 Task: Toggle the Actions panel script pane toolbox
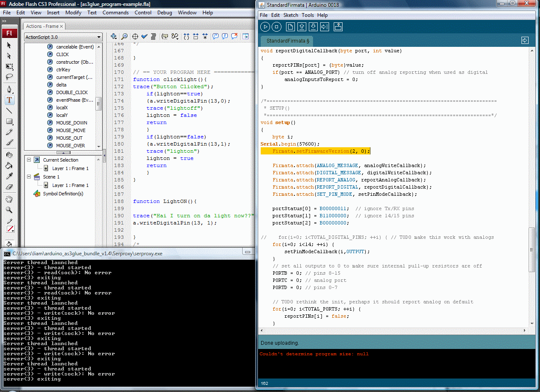[246, 37]
